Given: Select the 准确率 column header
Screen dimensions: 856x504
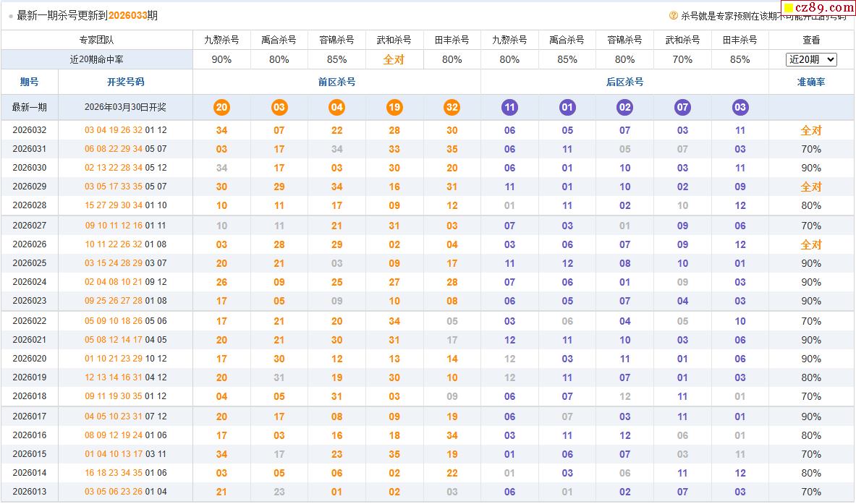Looking at the screenshot, I should (x=811, y=82).
